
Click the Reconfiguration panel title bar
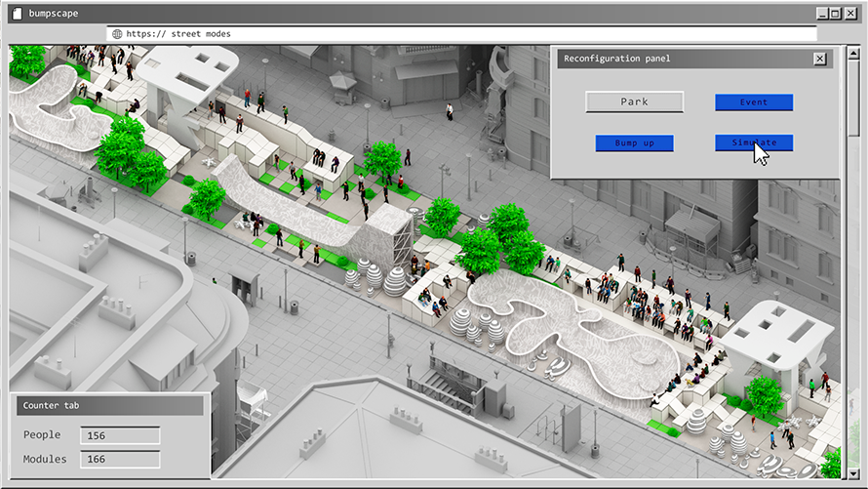[x=695, y=59]
